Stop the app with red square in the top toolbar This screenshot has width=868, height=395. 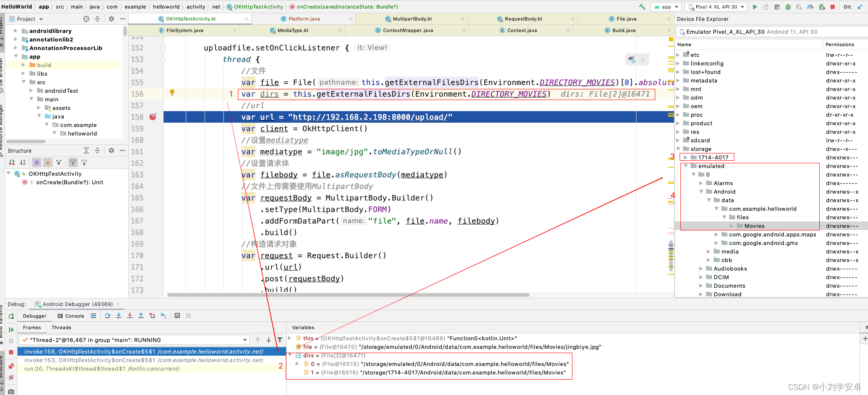point(833,7)
